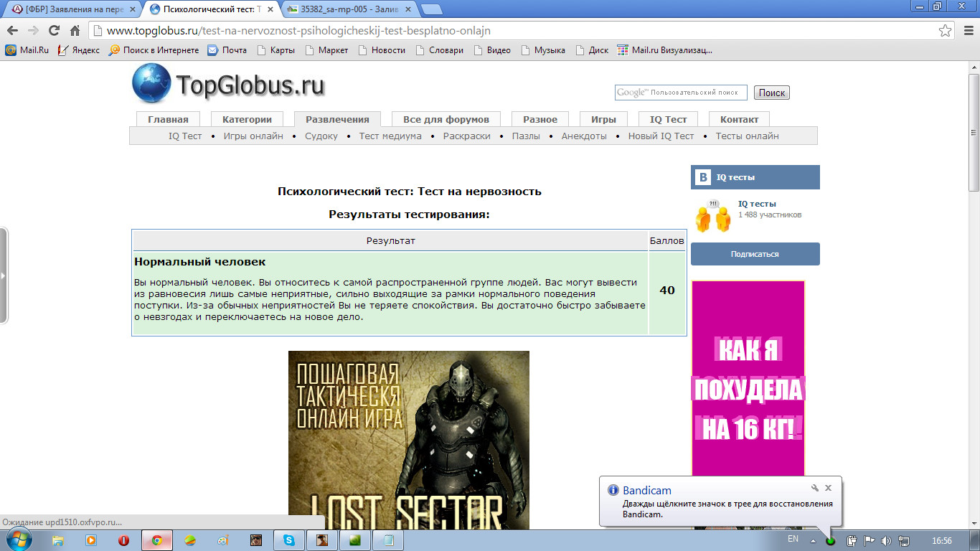Click the browser Forward arrow
This screenshot has height=551, width=980.
click(x=33, y=31)
